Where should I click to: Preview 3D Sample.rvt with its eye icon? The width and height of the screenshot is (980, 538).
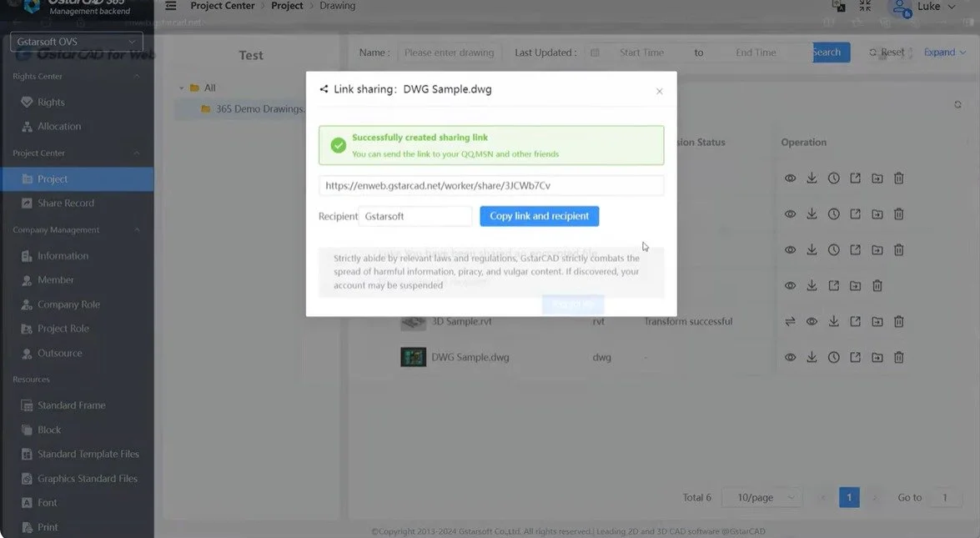[x=812, y=321]
